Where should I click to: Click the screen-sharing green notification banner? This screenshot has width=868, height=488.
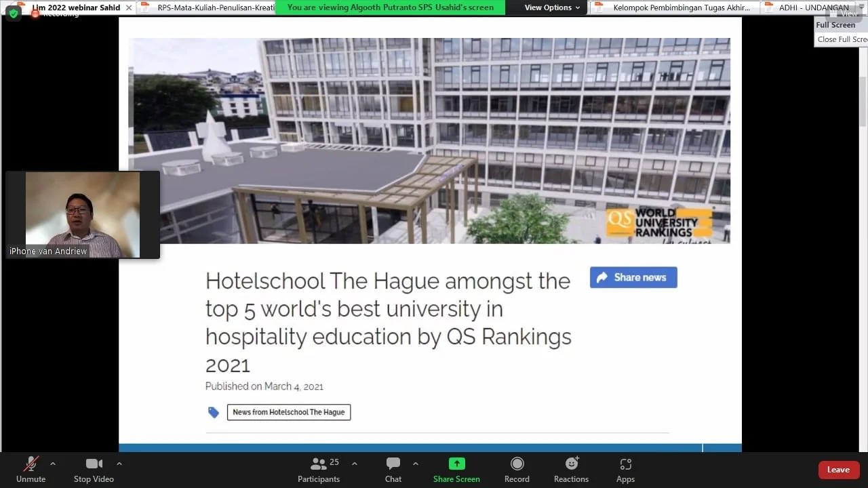[391, 7]
